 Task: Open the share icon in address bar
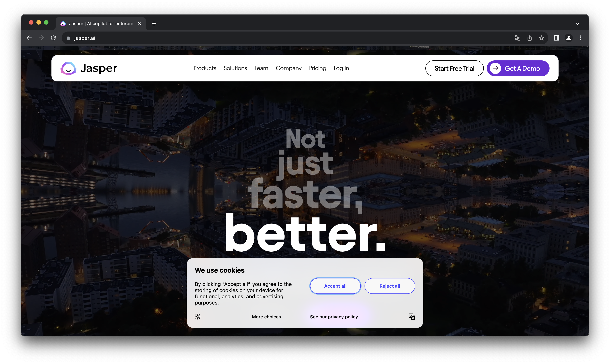tap(529, 38)
